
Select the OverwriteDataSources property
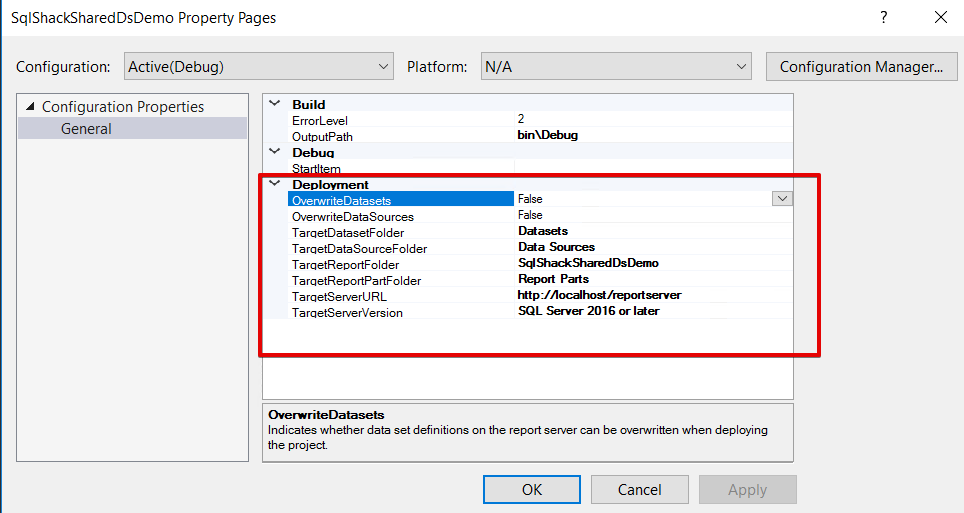point(352,216)
